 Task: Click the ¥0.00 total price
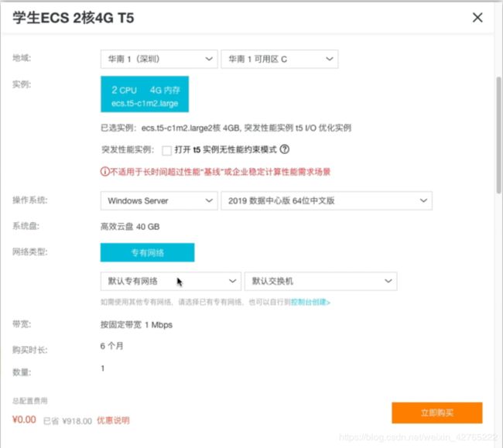(x=25, y=420)
